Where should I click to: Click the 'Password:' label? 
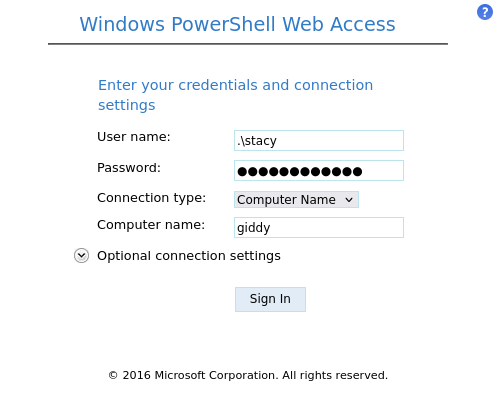click(x=129, y=168)
